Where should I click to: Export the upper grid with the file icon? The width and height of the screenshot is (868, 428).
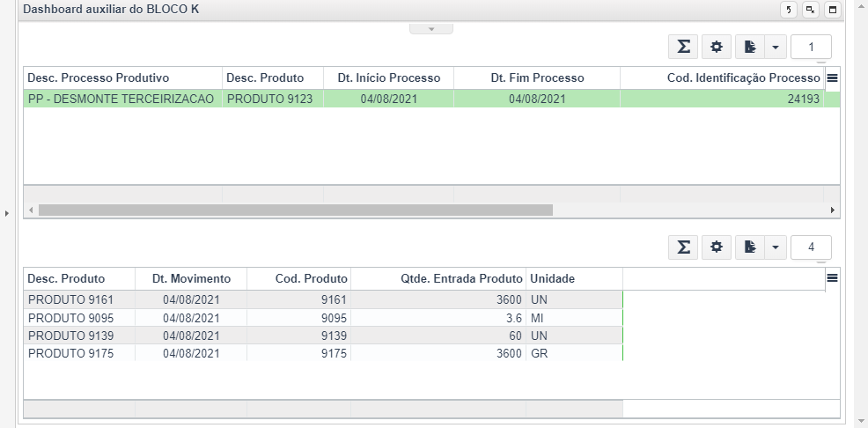[750, 47]
